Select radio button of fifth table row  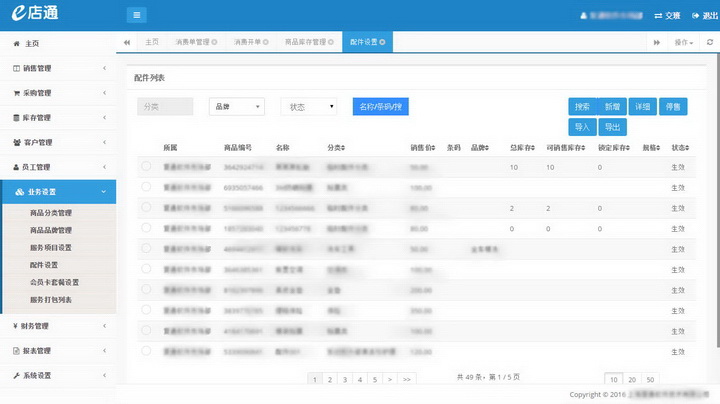tap(146, 248)
